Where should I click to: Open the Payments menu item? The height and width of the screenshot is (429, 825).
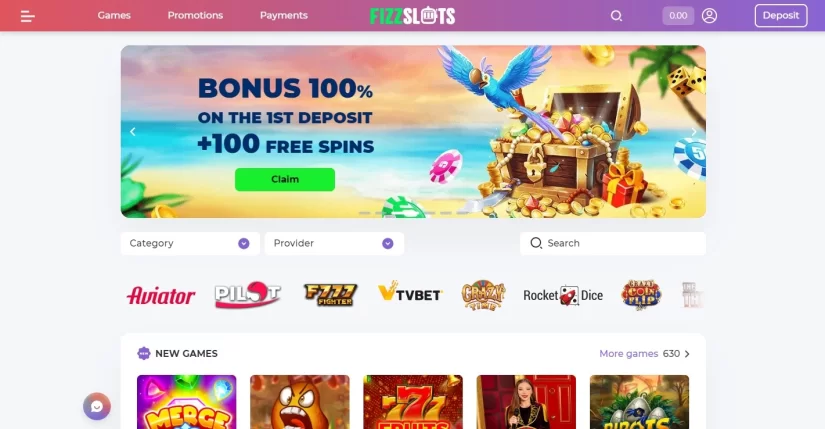(x=284, y=15)
